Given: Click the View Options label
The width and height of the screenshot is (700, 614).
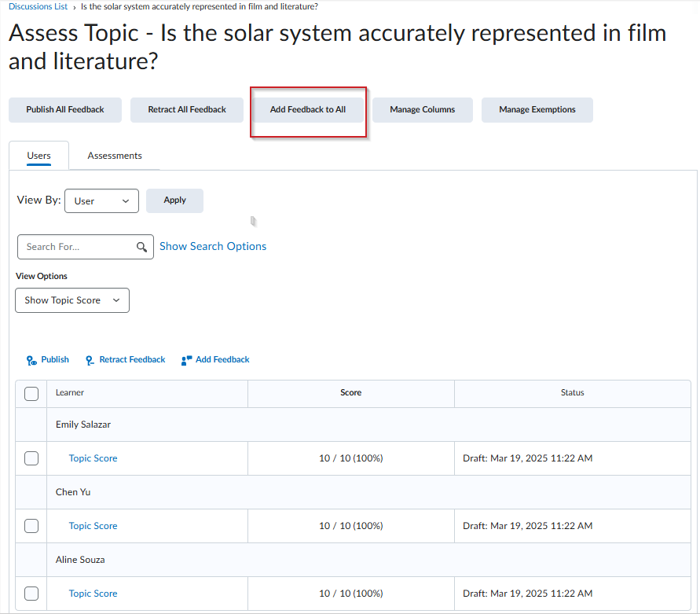Looking at the screenshot, I should click(x=42, y=276).
